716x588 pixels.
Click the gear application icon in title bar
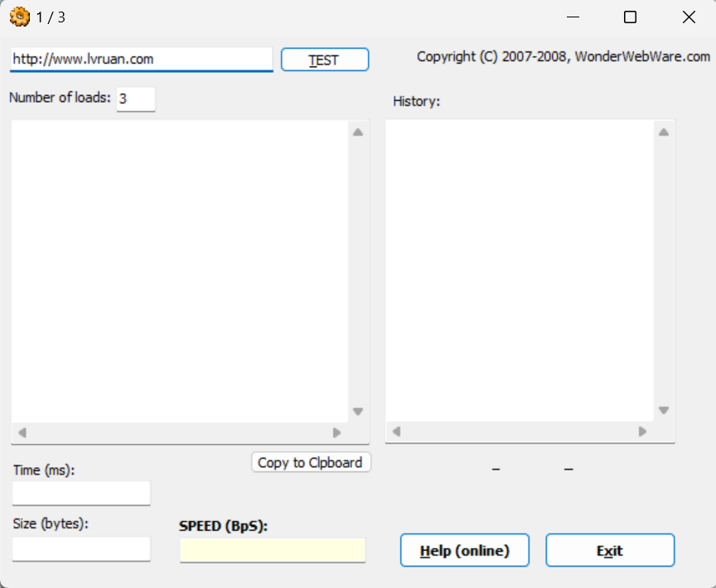pyautogui.click(x=18, y=16)
